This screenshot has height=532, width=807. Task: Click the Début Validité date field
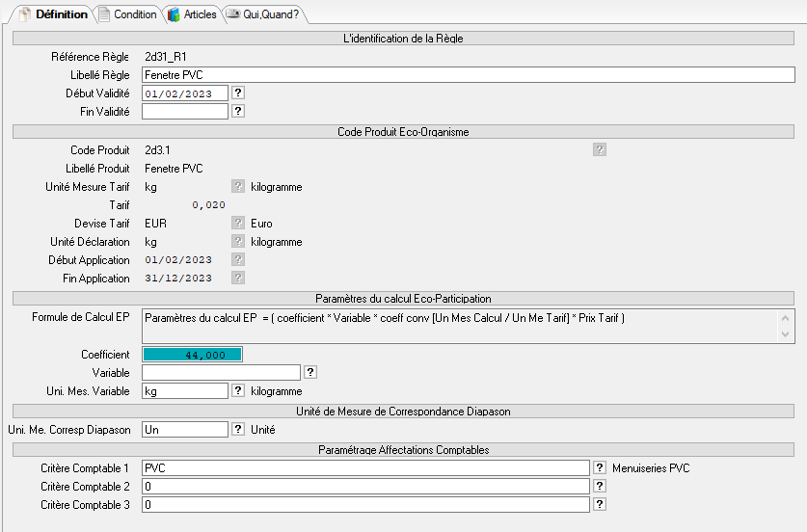pos(184,93)
